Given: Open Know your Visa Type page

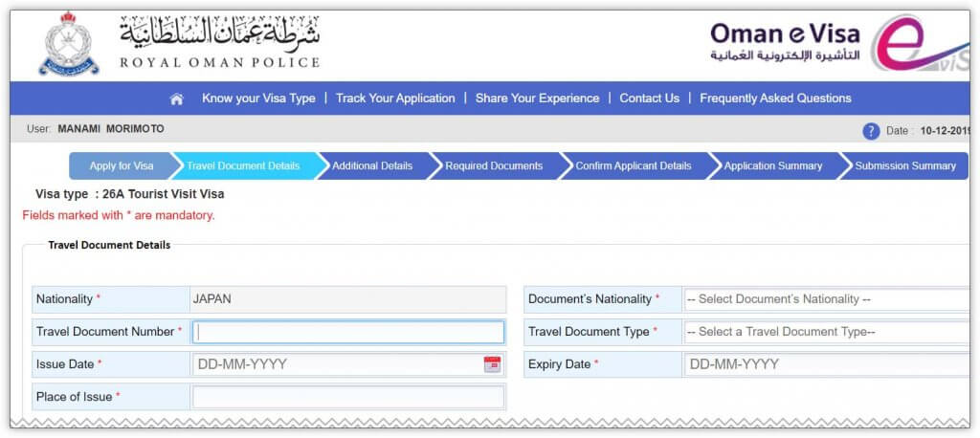Looking at the screenshot, I should point(258,99).
